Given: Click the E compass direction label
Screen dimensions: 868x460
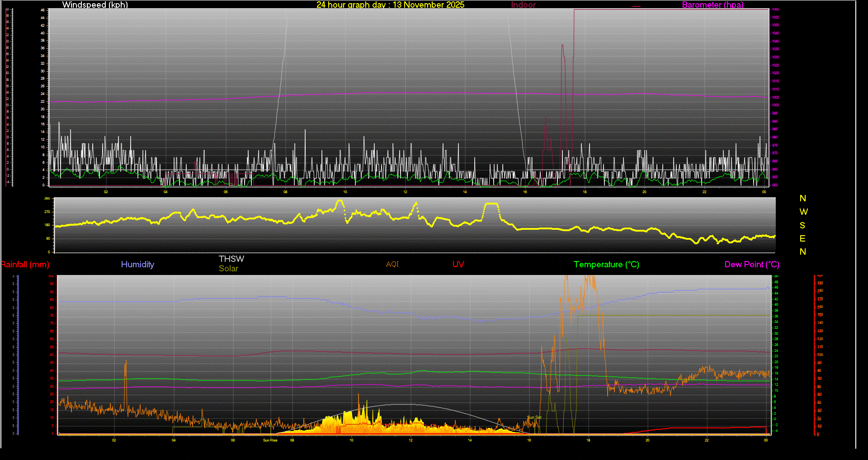Looking at the screenshot, I should 802,239.
